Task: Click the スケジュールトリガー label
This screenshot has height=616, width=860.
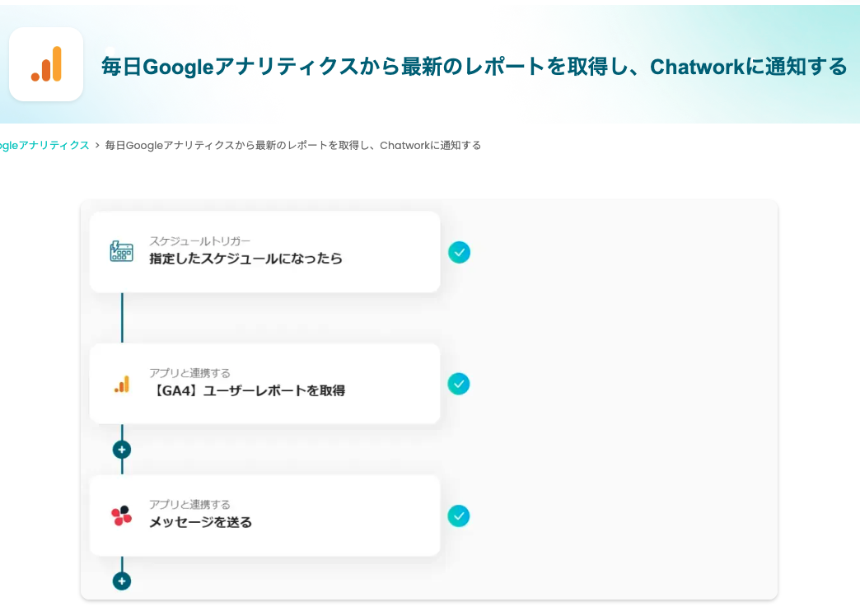Action: click(x=199, y=240)
